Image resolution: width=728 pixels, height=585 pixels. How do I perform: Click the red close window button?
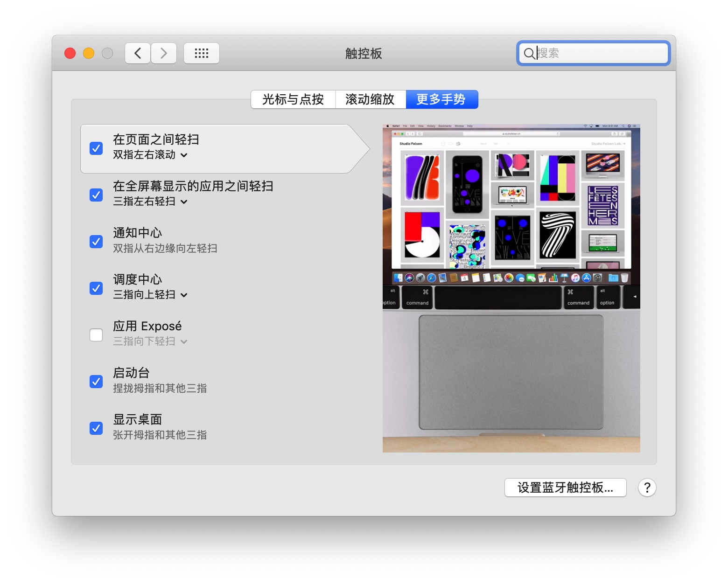tap(70, 53)
